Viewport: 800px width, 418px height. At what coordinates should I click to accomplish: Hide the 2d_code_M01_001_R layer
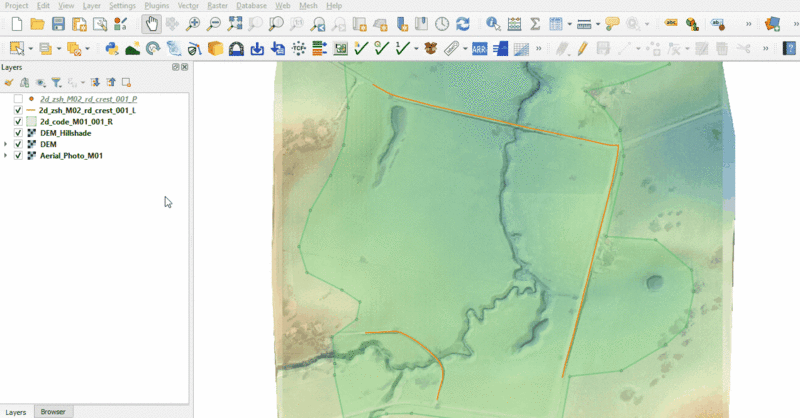click(18, 121)
